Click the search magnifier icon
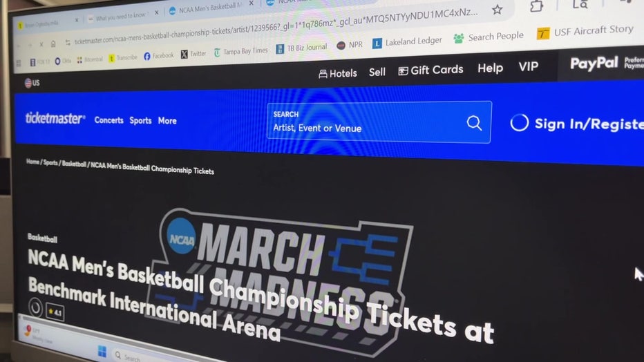This screenshot has height=362, width=644. coord(474,123)
